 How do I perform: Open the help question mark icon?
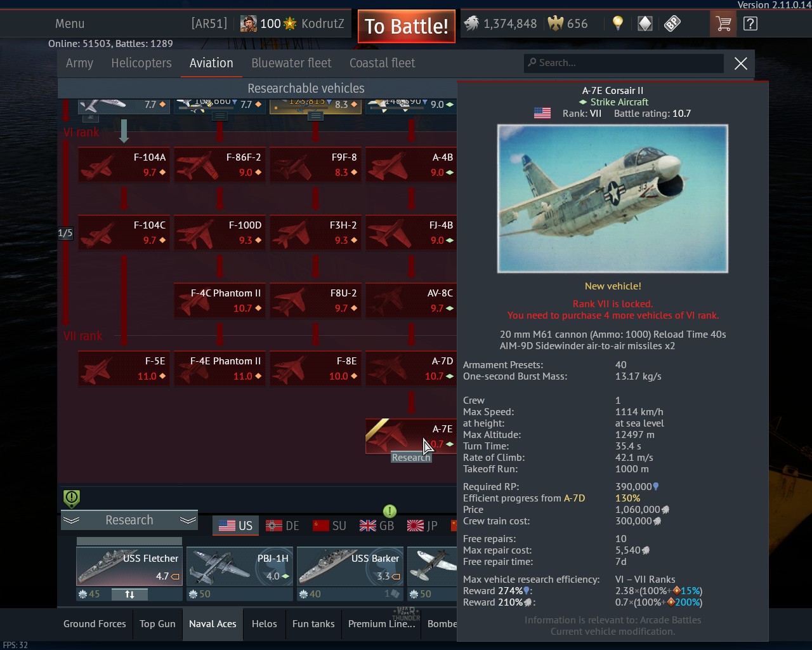click(x=750, y=24)
